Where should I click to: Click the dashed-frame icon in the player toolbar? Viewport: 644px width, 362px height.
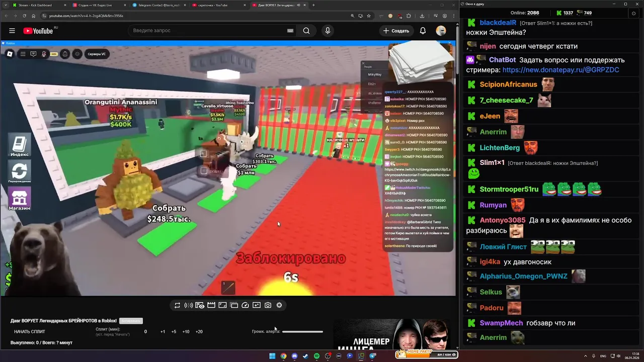[234, 305]
